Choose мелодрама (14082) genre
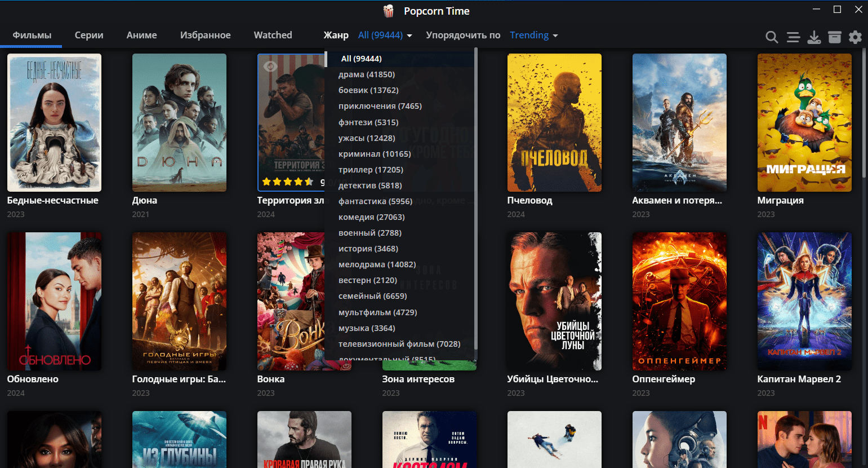This screenshot has height=468, width=868. pos(400,264)
